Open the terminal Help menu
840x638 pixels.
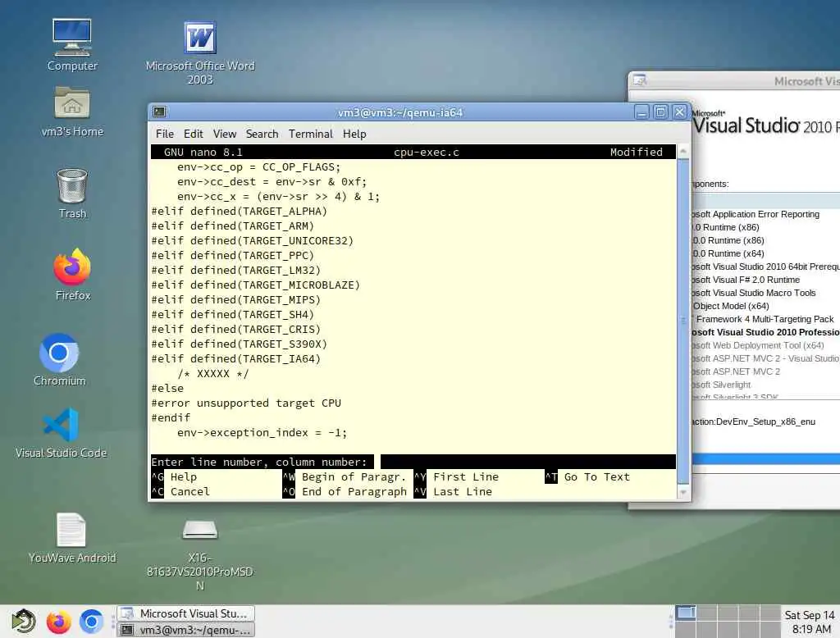pyautogui.click(x=354, y=134)
